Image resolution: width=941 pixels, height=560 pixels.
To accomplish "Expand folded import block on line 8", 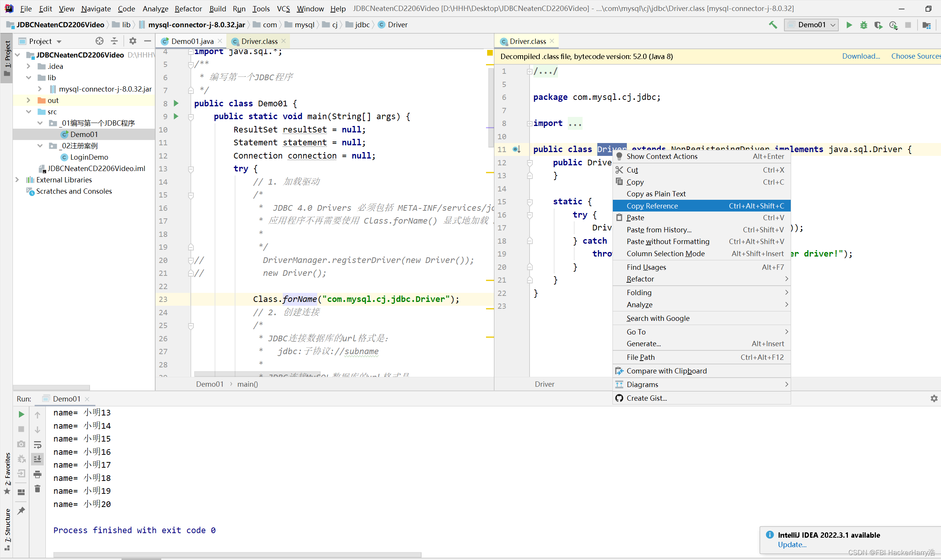I will [x=530, y=123].
